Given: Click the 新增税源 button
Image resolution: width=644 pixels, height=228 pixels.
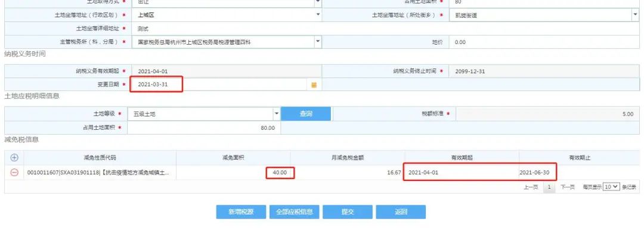Looking at the screenshot, I should 241,212.
